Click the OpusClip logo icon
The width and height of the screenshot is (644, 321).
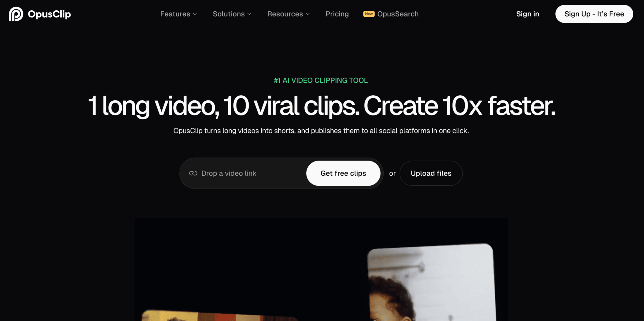[x=16, y=14]
